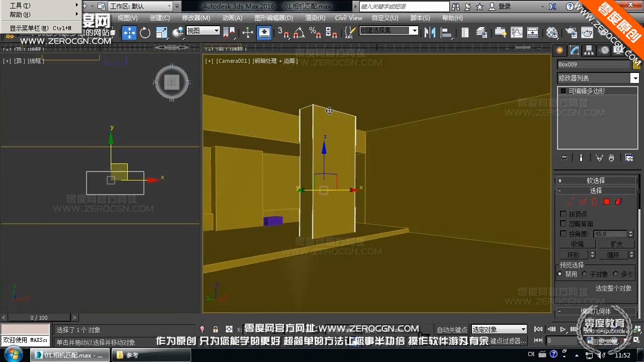Select Polygon sub-object level
Viewport: 644px width, 362px height.
pos(607,202)
